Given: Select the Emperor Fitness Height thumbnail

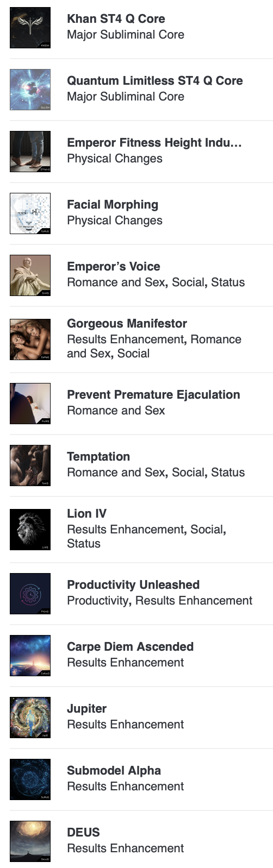Looking at the screenshot, I should point(30,152).
